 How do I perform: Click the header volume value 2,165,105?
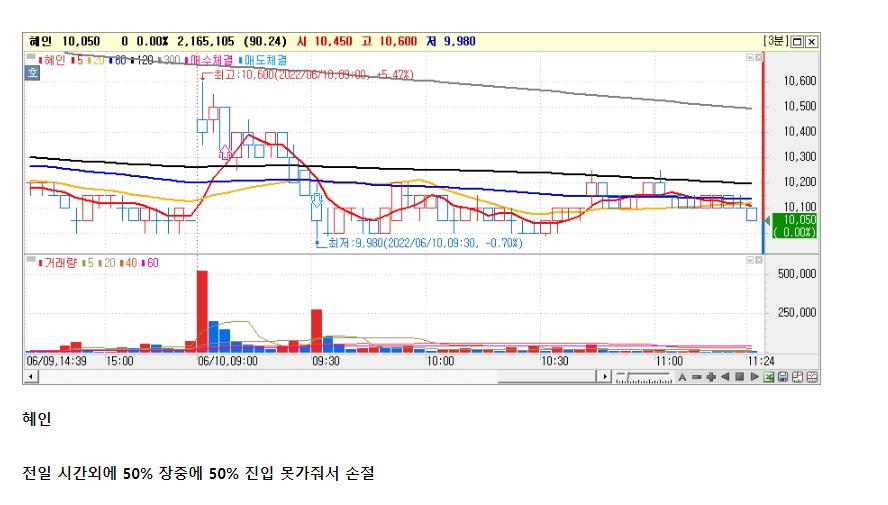tap(206, 41)
